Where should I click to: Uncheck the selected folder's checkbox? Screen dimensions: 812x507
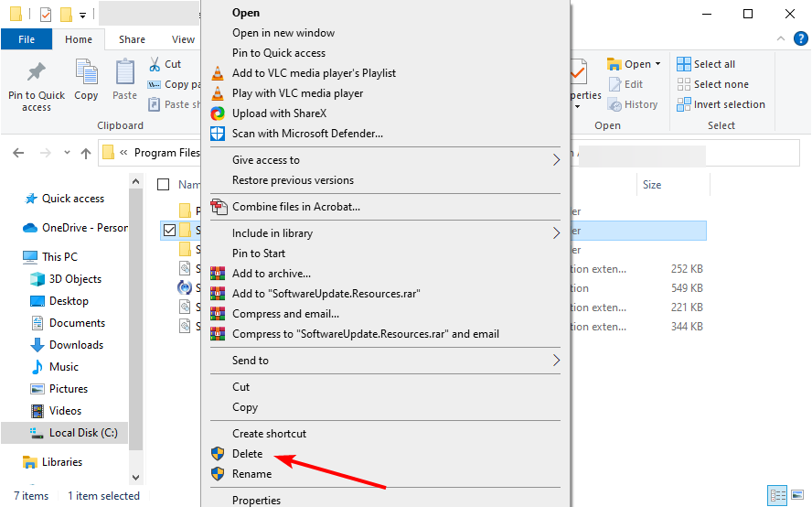(x=169, y=230)
